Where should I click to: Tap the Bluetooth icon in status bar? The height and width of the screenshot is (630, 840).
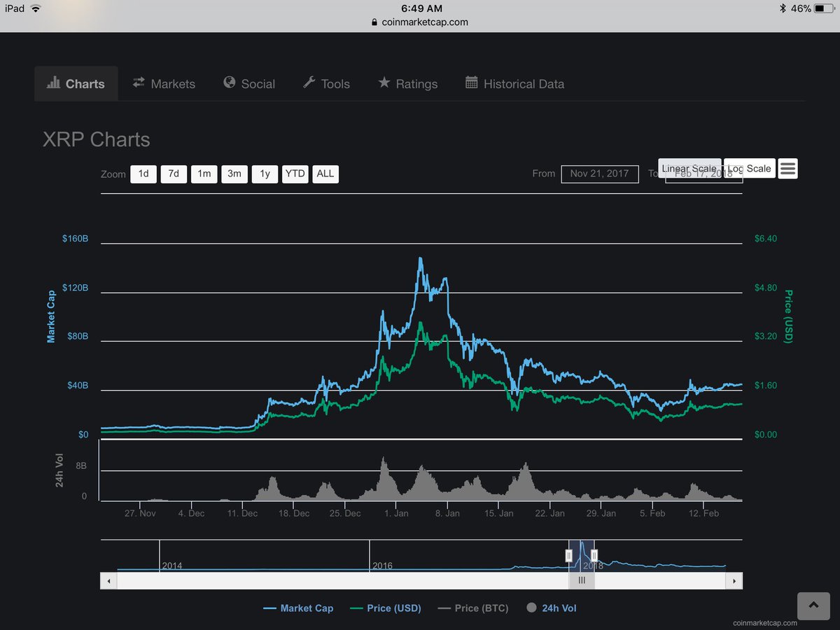[x=783, y=8]
